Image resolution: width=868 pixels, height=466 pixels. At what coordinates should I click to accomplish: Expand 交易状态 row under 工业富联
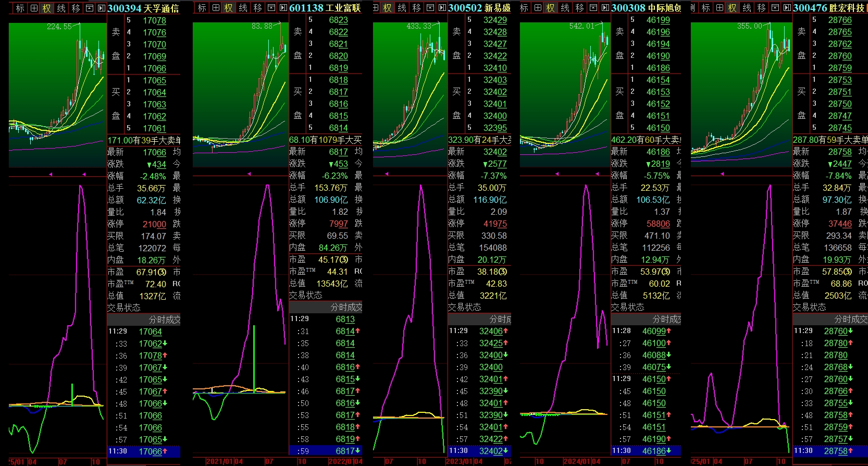[x=306, y=296]
